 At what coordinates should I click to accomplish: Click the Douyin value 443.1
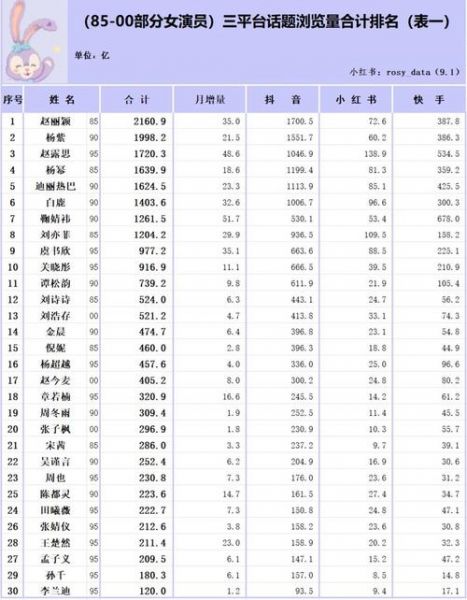coord(302,300)
